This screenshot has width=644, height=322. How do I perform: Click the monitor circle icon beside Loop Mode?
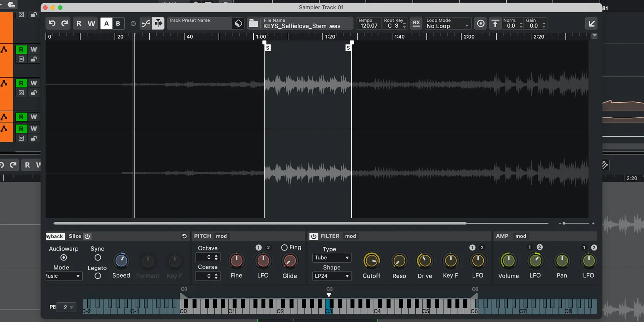pyautogui.click(x=480, y=23)
